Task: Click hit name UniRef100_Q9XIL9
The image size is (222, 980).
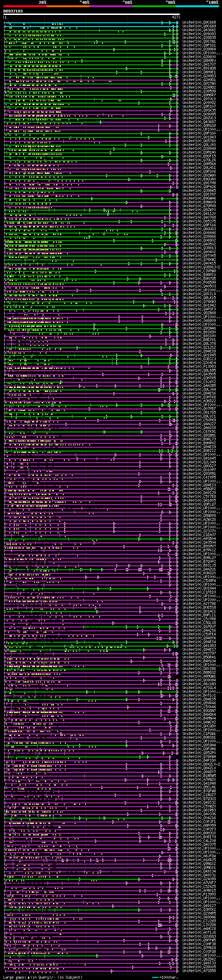Action: pyautogui.click(x=199, y=294)
